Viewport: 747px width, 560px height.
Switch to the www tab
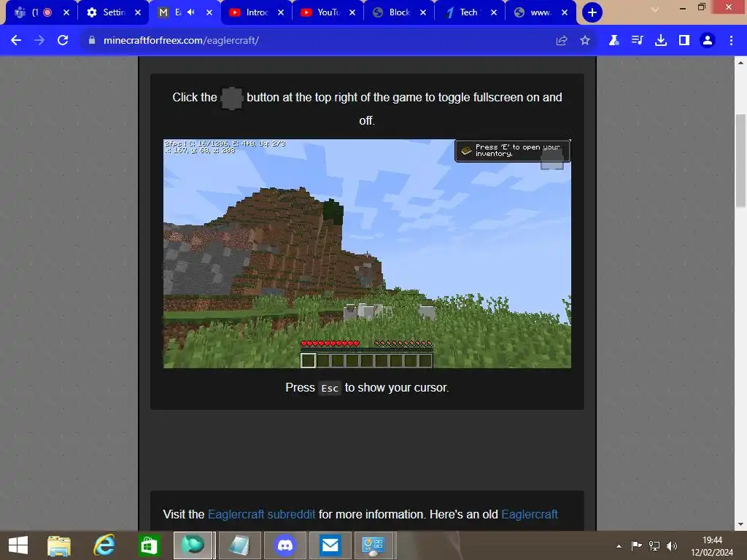[x=540, y=12]
